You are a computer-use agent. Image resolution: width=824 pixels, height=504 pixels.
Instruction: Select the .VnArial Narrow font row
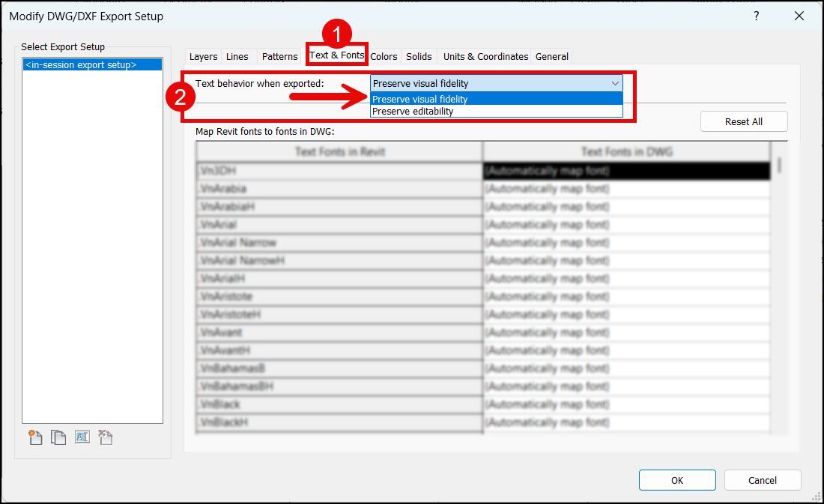coord(339,243)
